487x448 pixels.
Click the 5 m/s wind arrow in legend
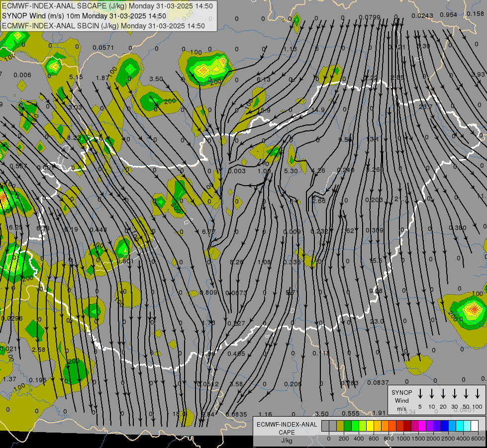420,394
